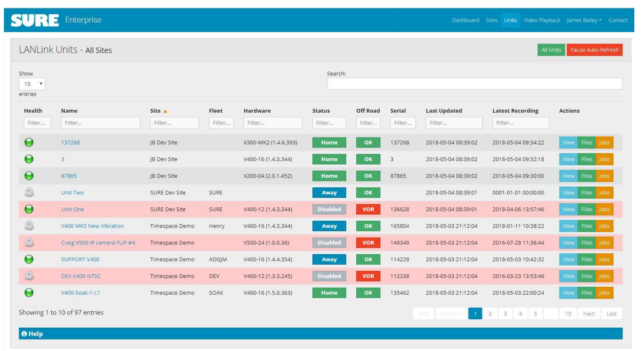Image resolution: width=644 pixels, height=351 pixels.
Task: Expand the Help panel
Action: pos(321,334)
